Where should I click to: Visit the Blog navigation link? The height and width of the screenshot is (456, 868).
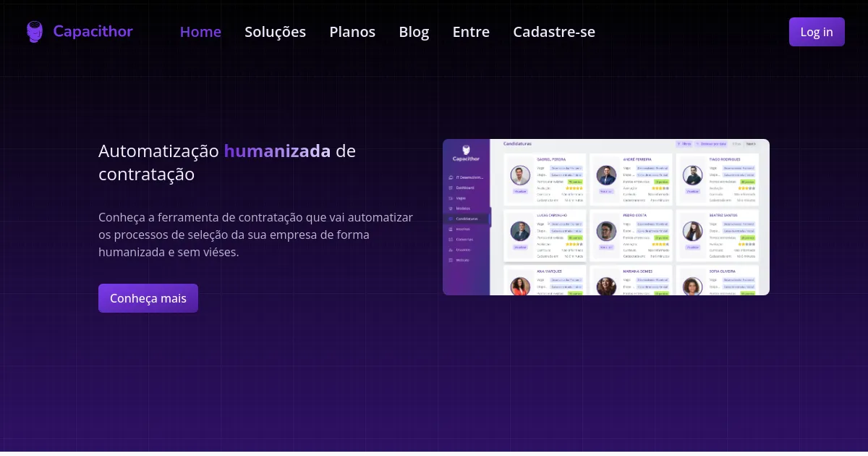[x=414, y=32]
